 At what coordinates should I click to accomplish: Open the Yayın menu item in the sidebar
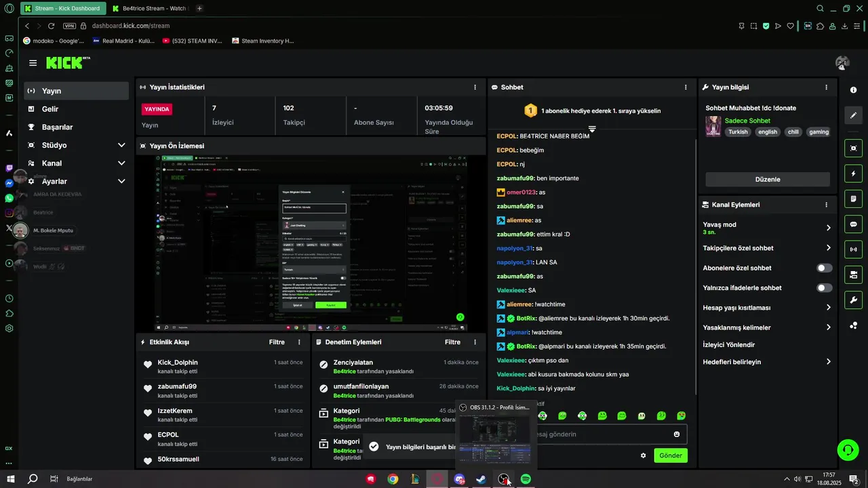tap(77, 91)
